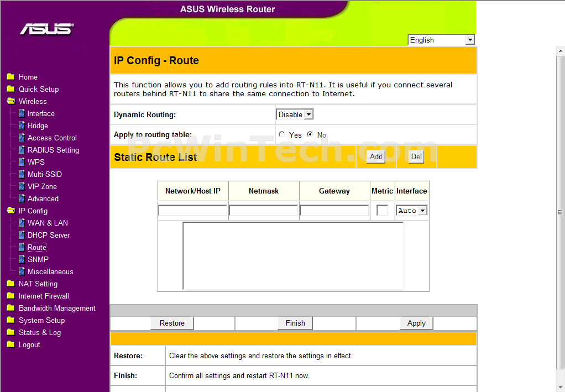Click the RADIUS Setting page icon

coord(22,150)
